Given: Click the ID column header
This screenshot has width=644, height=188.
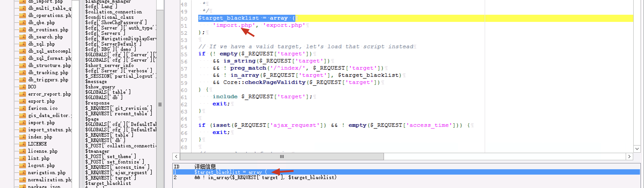Looking at the screenshot, I should 177,167.
